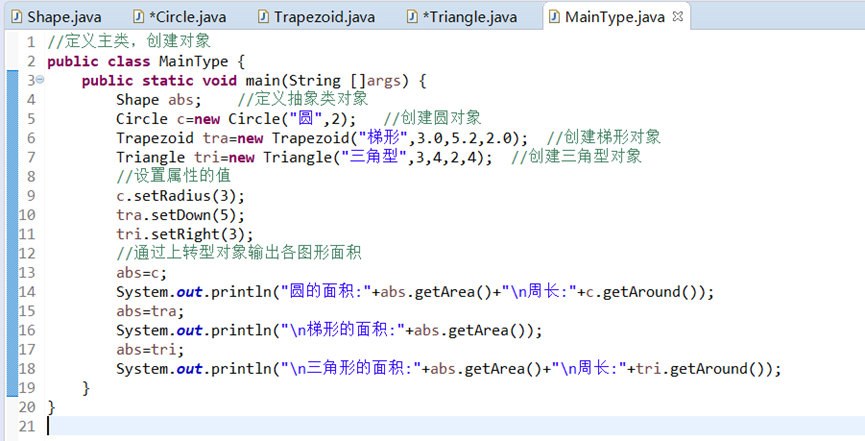The height and width of the screenshot is (441, 865).
Task: Click the class name MainType
Action: (x=193, y=61)
